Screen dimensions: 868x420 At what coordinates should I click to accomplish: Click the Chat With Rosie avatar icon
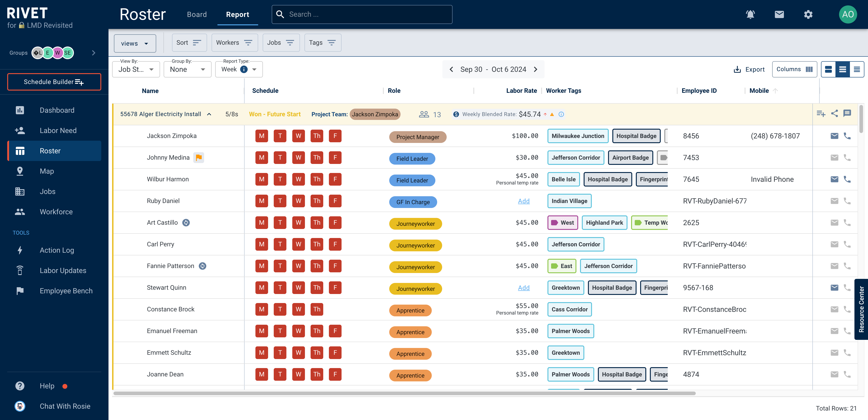coord(20,406)
